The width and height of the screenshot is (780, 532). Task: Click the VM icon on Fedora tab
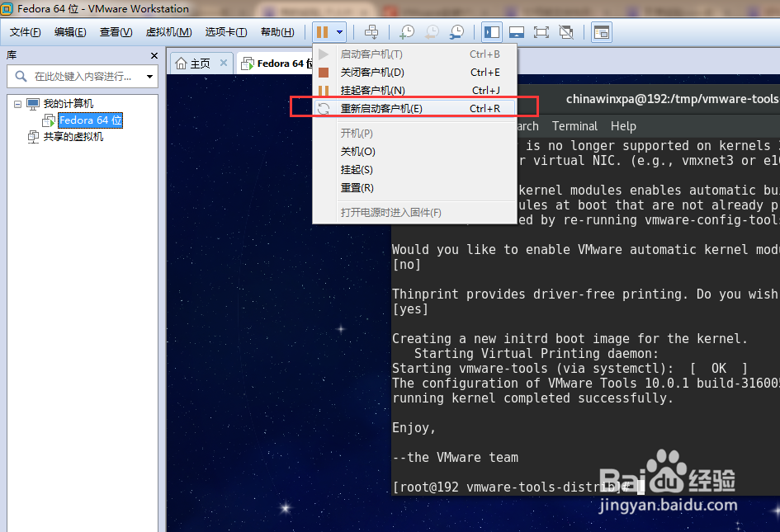[x=248, y=64]
